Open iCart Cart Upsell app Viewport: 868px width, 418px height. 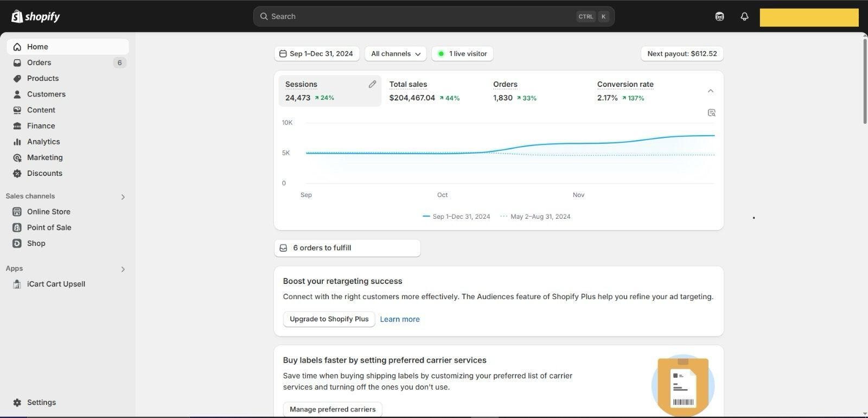coord(55,284)
